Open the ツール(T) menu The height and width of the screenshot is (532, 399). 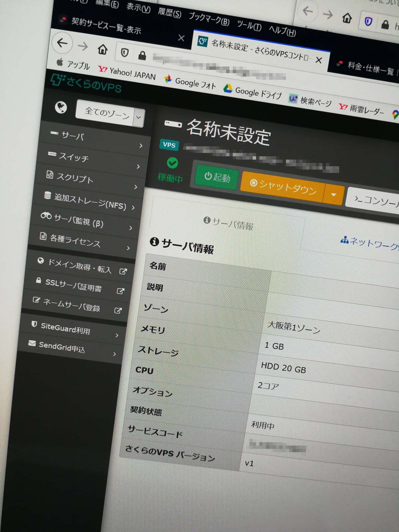click(249, 25)
